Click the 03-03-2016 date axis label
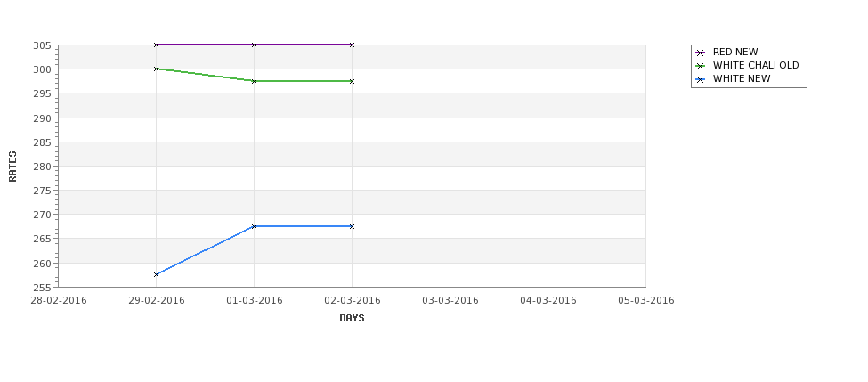Image resolution: width=868 pixels, height=382 pixels. pos(450,301)
